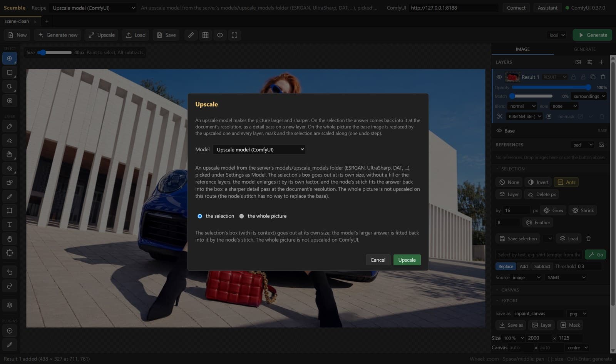Click the Result 1 layer thumbnail
This screenshot has height=364, width=616.
(512, 77)
